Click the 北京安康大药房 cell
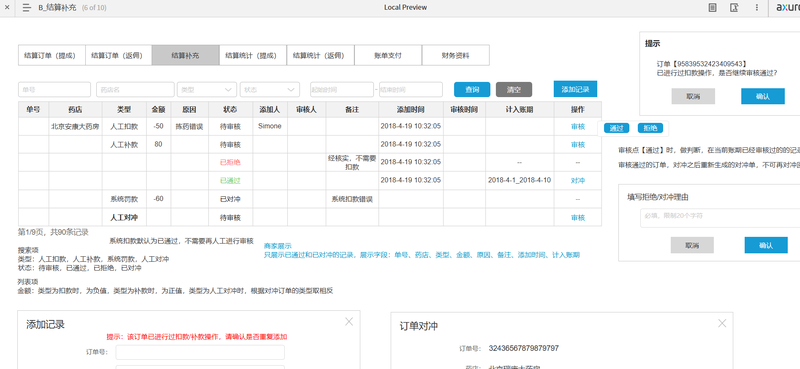The image size is (800, 369). point(75,126)
